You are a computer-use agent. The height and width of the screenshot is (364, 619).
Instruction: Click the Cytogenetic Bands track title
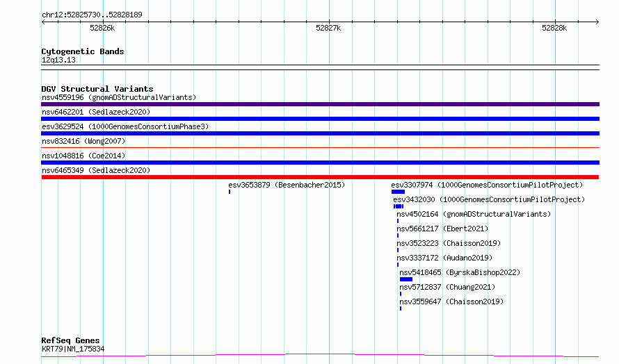(x=83, y=51)
